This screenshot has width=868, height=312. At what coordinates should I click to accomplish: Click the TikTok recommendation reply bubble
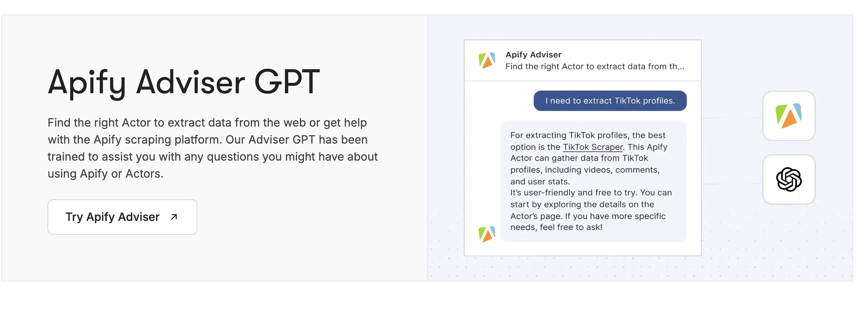pos(593,181)
